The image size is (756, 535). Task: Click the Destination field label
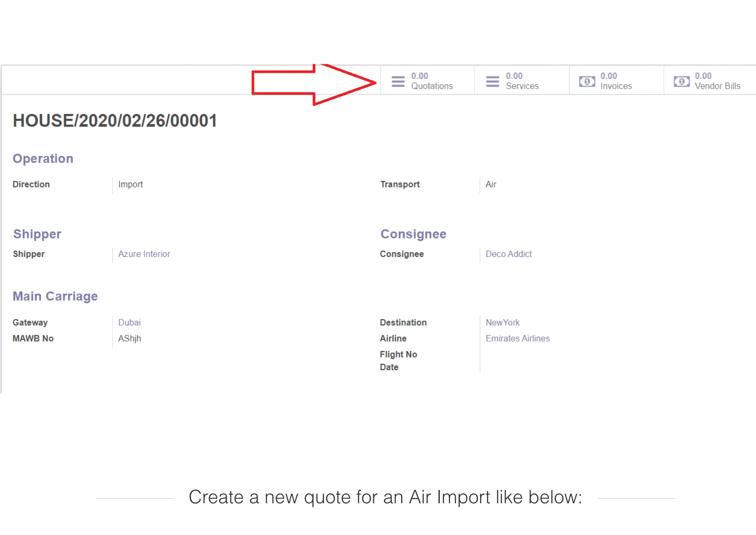(403, 322)
